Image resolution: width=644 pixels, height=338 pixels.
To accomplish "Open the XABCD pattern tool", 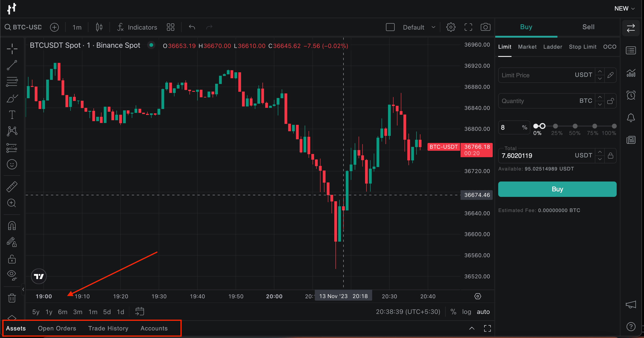I will (x=12, y=131).
